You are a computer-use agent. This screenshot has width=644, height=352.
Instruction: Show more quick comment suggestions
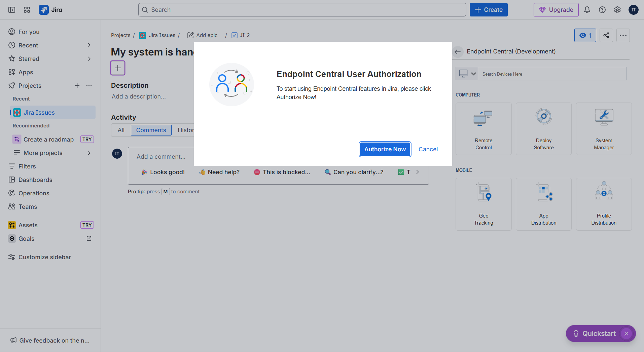point(418,172)
